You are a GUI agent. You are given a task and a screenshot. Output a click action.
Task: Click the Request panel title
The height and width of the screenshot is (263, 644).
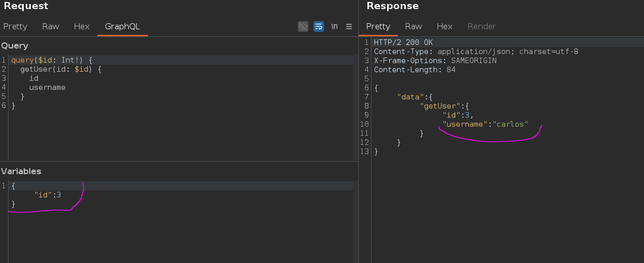pyautogui.click(x=26, y=6)
